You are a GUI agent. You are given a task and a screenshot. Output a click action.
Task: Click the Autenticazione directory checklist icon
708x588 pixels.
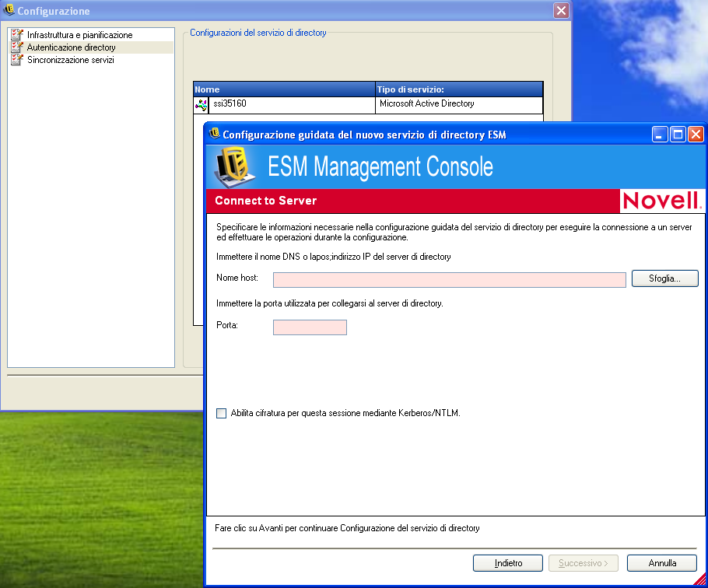[17, 47]
